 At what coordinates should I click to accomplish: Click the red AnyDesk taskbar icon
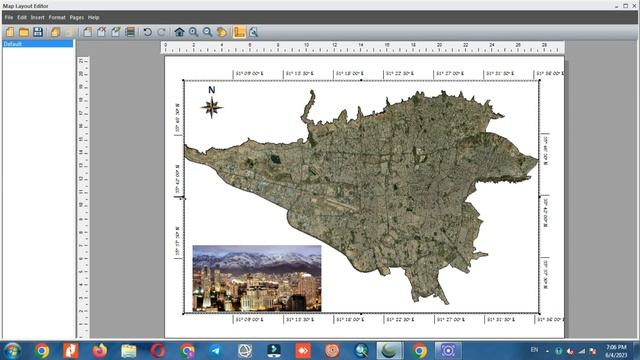tap(303, 351)
